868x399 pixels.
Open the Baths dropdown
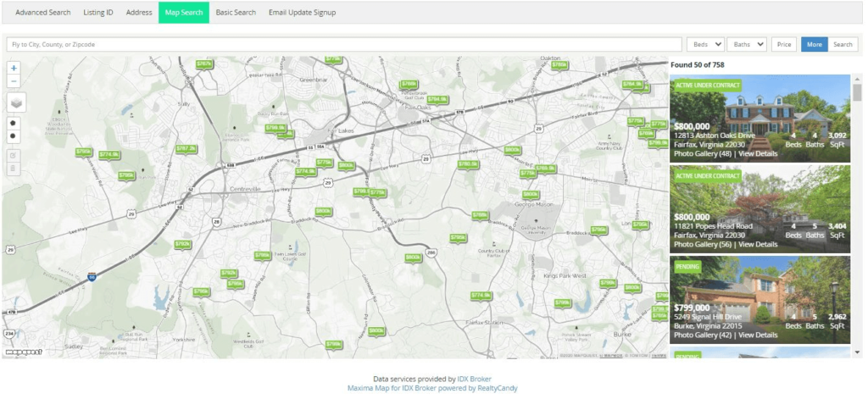tap(746, 44)
